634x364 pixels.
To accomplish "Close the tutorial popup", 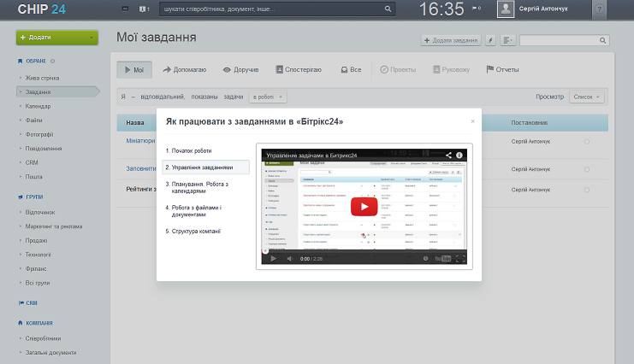I will point(472,121).
